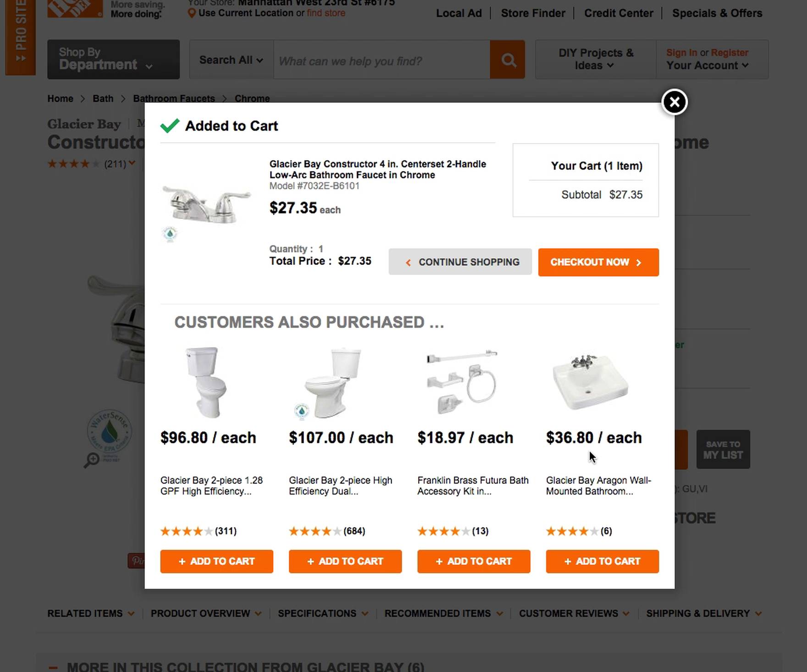Viewport: 807px width, 672px height.
Task: Click the zoom magnifier icon on product image
Action: (92, 460)
